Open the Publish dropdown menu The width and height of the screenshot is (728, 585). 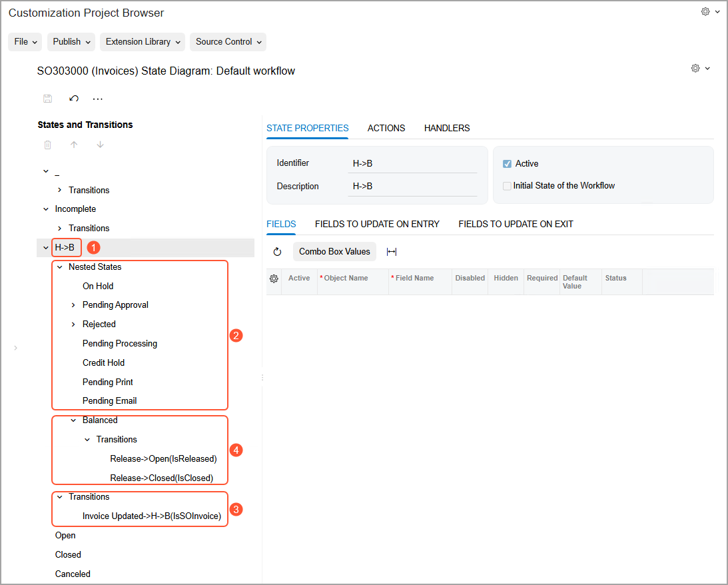pyautogui.click(x=71, y=41)
